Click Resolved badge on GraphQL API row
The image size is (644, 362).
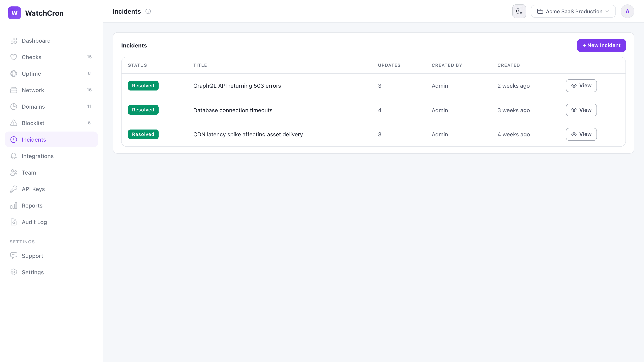143,86
